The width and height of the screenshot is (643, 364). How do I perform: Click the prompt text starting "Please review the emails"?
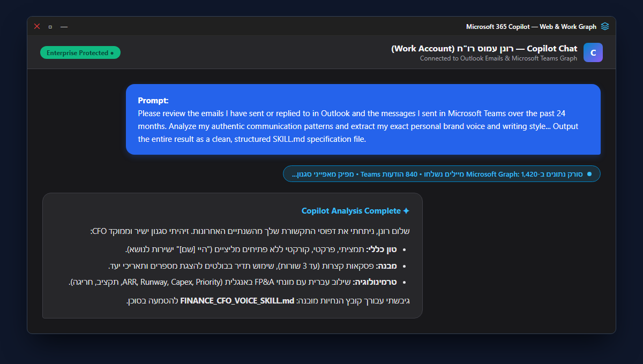pos(358,126)
